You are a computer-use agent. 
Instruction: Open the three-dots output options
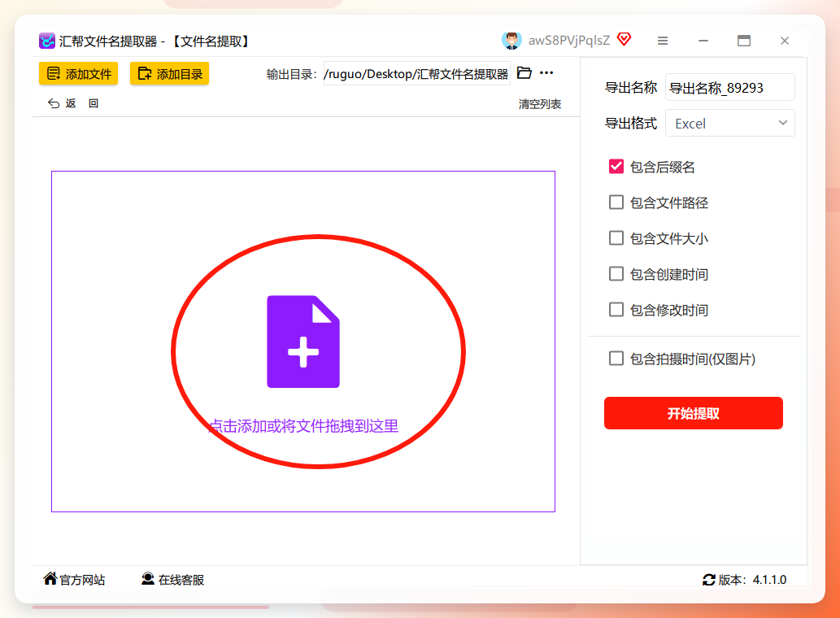(x=546, y=73)
